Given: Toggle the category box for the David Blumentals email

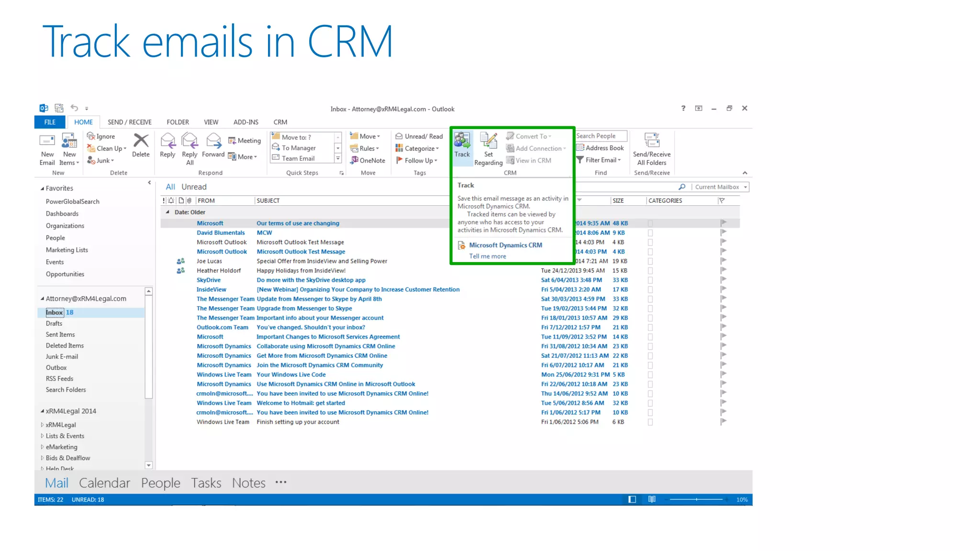Looking at the screenshot, I should click(650, 233).
